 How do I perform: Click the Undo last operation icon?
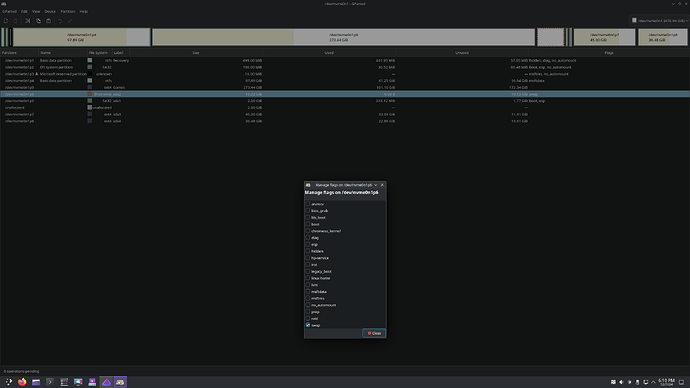pos(60,21)
